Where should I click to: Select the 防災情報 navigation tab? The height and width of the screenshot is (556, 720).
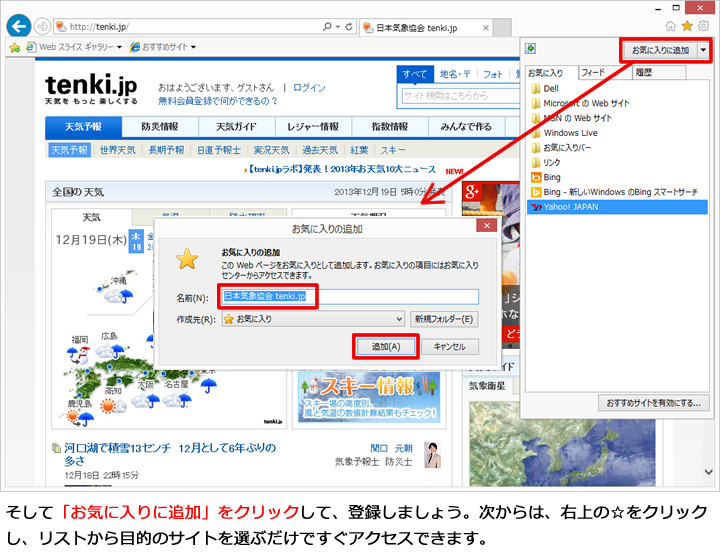click(160, 127)
